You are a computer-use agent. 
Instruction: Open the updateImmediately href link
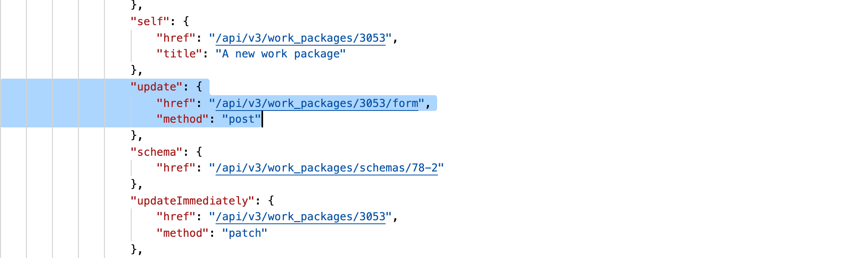click(300, 217)
